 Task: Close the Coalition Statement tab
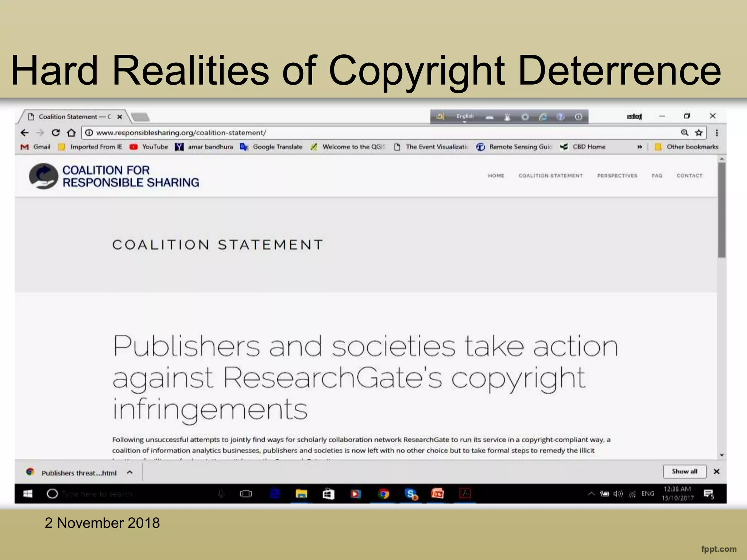(120, 117)
